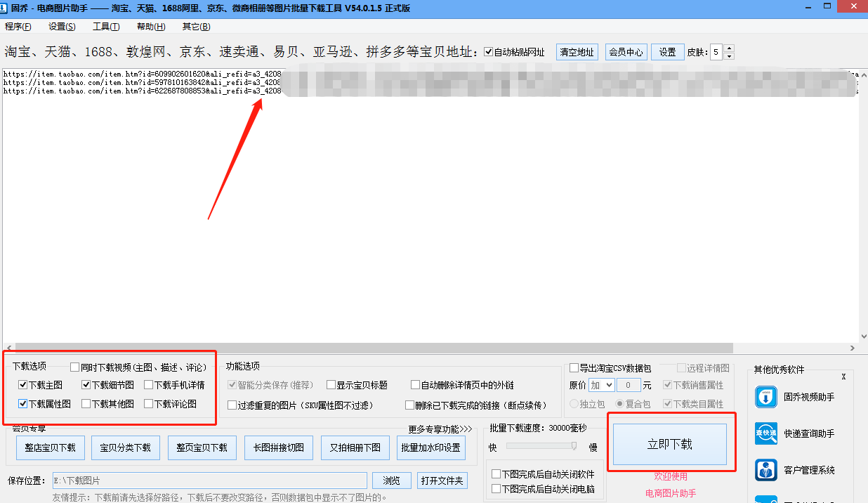Click 宝贝分类下载 button

point(125,448)
